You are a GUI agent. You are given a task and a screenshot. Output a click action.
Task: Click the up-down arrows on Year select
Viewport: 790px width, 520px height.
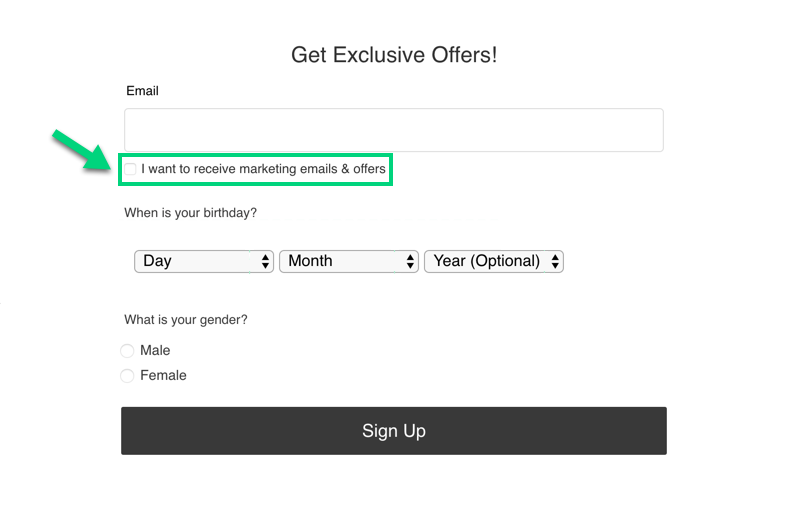pyautogui.click(x=555, y=261)
